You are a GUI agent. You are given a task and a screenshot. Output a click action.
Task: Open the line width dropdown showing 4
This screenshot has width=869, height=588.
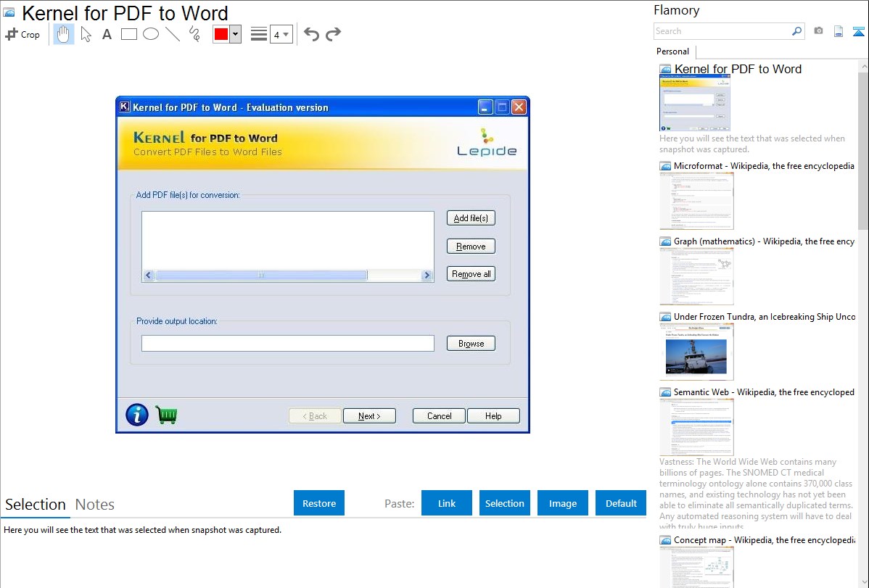click(281, 35)
